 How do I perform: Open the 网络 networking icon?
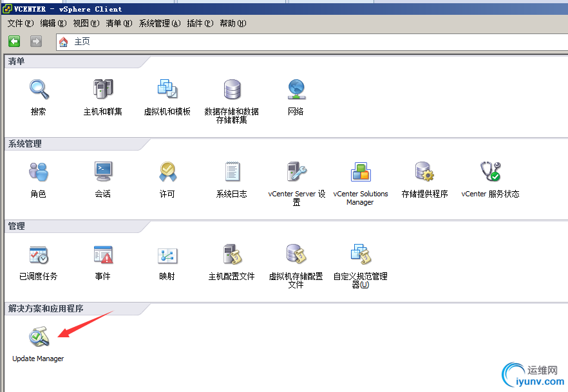[x=296, y=89]
